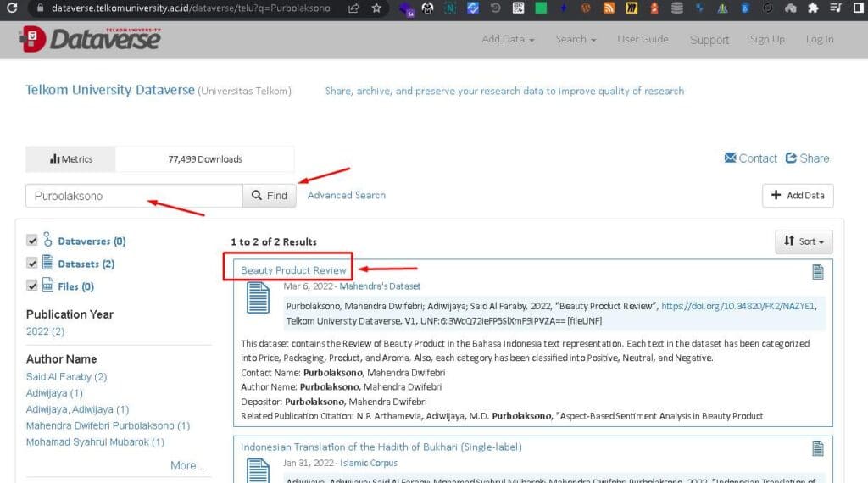The height and width of the screenshot is (483, 868).
Task: Open Indonesian Translation of the Hadith dataset
Action: click(x=381, y=447)
